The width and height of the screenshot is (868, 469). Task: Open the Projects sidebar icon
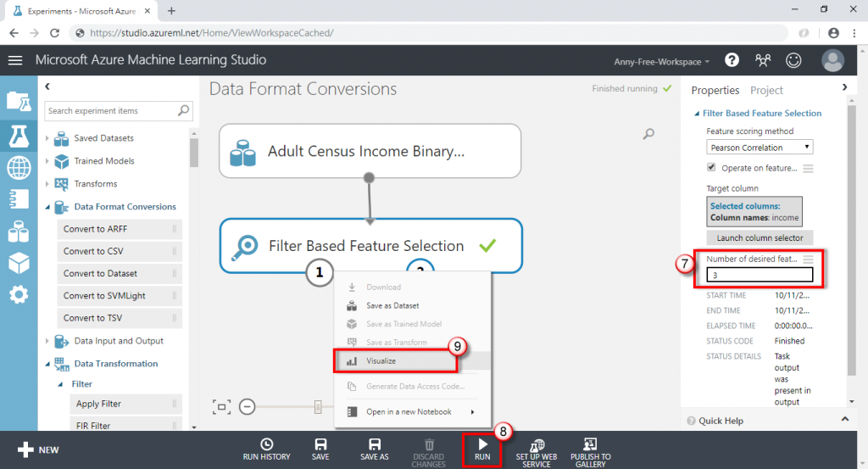(x=19, y=101)
